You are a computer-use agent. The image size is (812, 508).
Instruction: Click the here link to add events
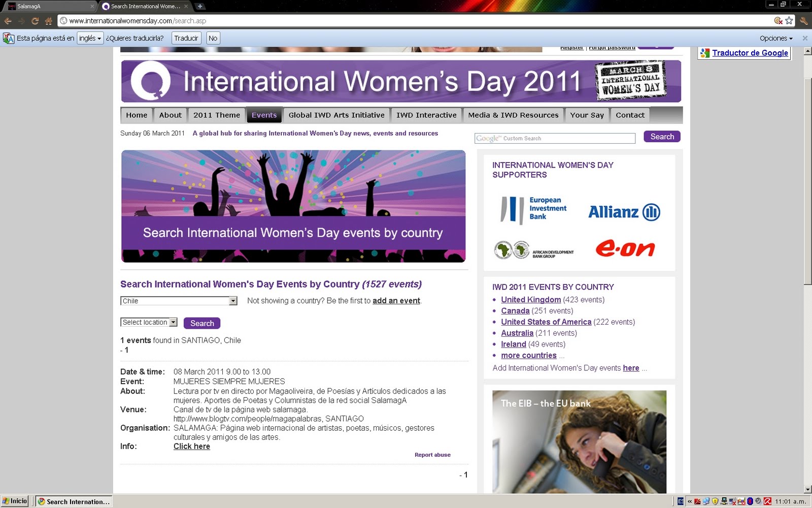[631, 368]
